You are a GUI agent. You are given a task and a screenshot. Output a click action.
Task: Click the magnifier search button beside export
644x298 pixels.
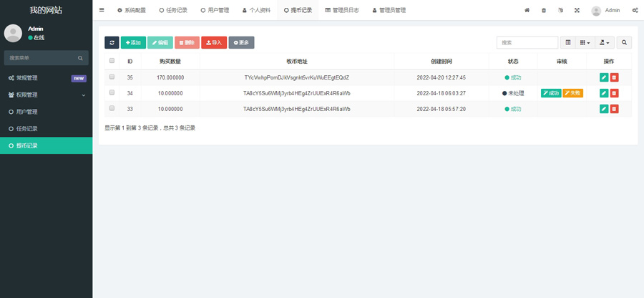tap(625, 43)
